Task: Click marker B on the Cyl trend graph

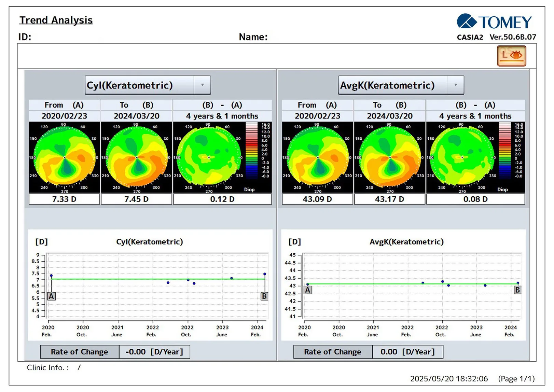Action: [x=264, y=296]
